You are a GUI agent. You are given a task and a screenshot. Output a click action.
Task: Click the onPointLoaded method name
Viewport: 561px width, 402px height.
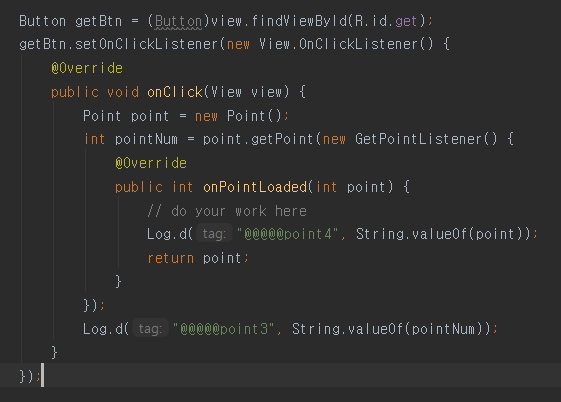255,187
